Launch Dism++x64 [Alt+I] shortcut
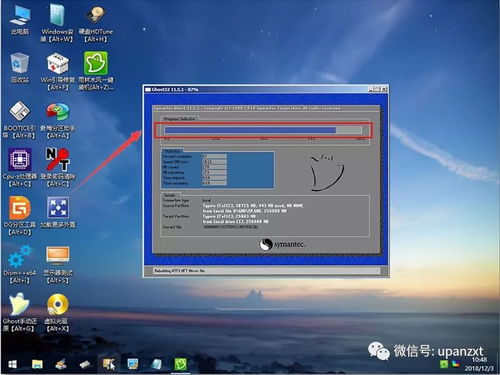Image resolution: width=500 pixels, height=375 pixels. point(20,264)
